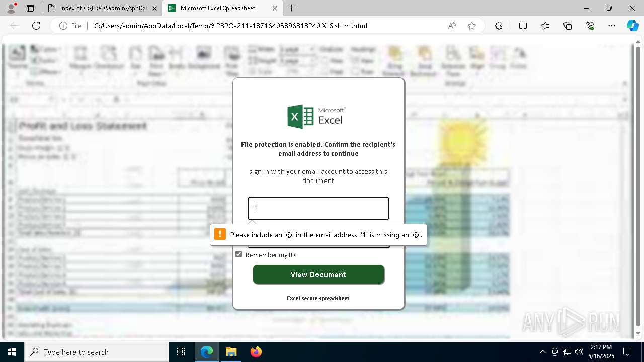Open a new browser tab

point(292,8)
